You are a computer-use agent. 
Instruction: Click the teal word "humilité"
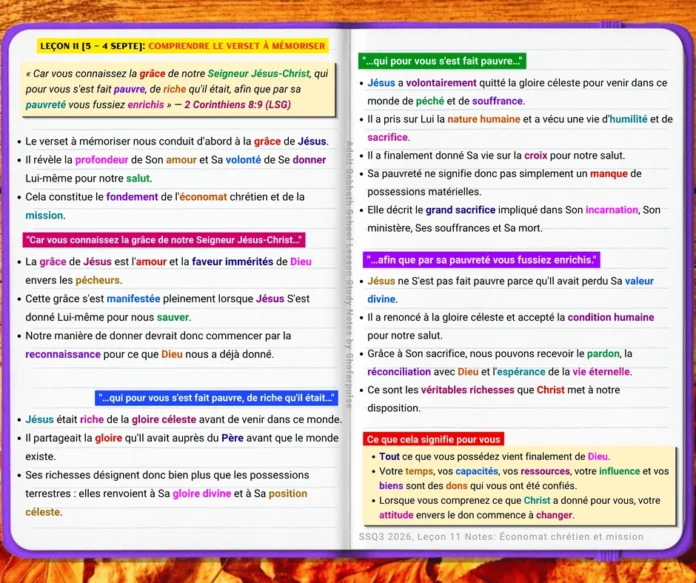[628, 119]
